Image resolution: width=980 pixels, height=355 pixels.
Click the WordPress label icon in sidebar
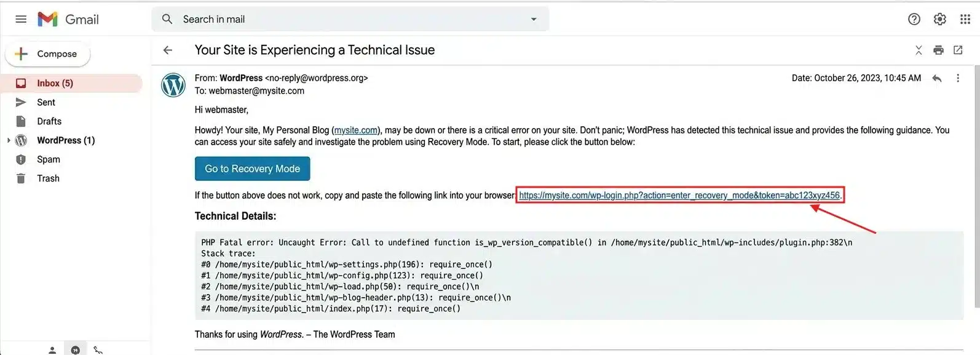point(21,140)
